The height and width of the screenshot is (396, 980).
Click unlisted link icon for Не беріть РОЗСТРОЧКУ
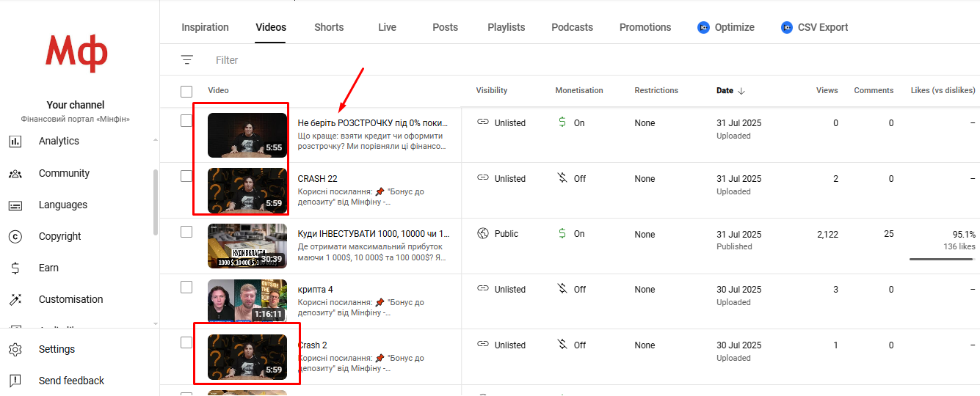(x=482, y=122)
